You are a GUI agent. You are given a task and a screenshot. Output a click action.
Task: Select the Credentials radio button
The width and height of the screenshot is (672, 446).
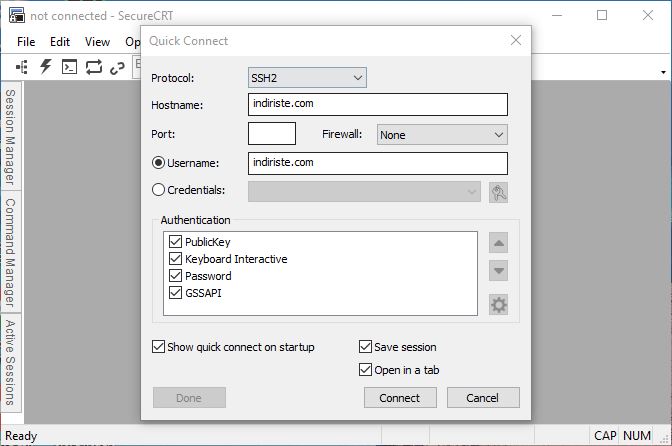point(158,190)
